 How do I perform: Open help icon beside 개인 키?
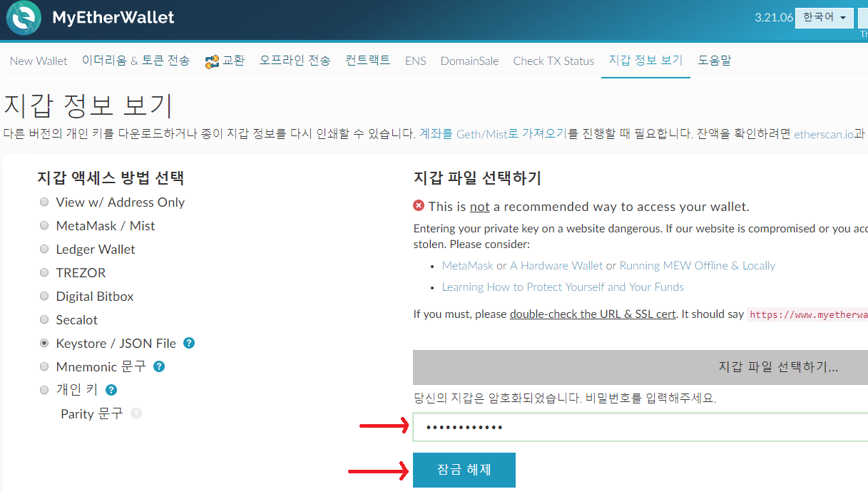click(x=111, y=390)
